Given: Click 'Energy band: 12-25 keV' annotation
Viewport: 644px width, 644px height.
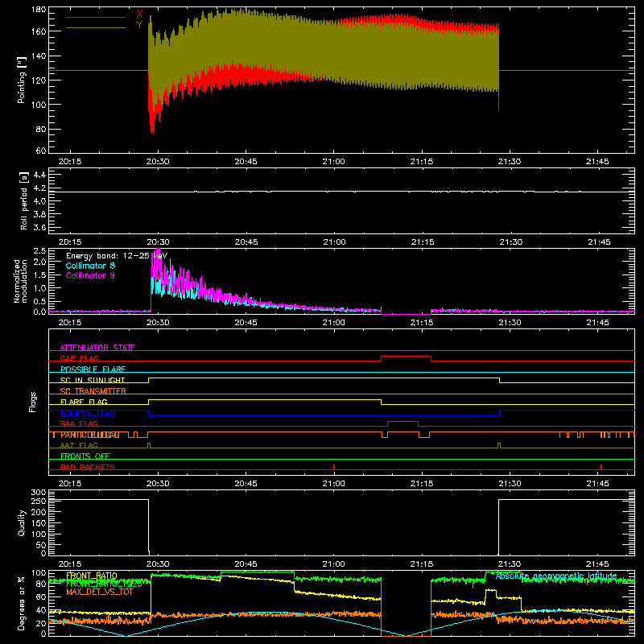Looking at the screenshot, I should coord(117,256).
